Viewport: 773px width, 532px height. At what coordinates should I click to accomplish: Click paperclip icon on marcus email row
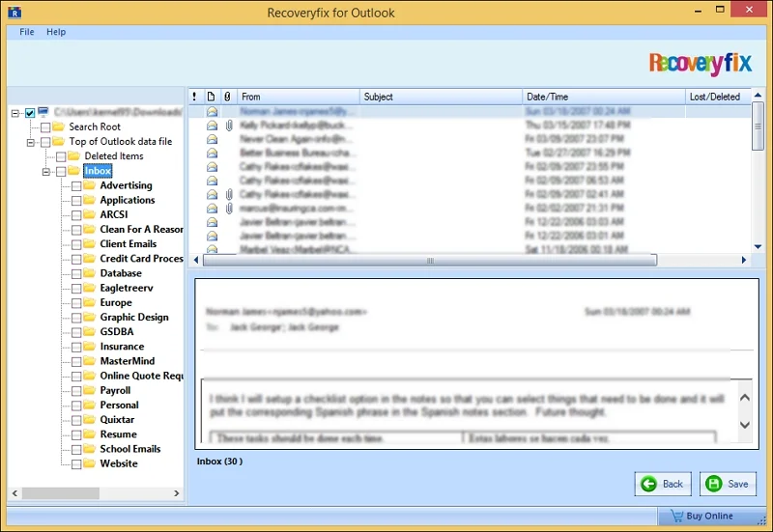(x=229, y=208)
